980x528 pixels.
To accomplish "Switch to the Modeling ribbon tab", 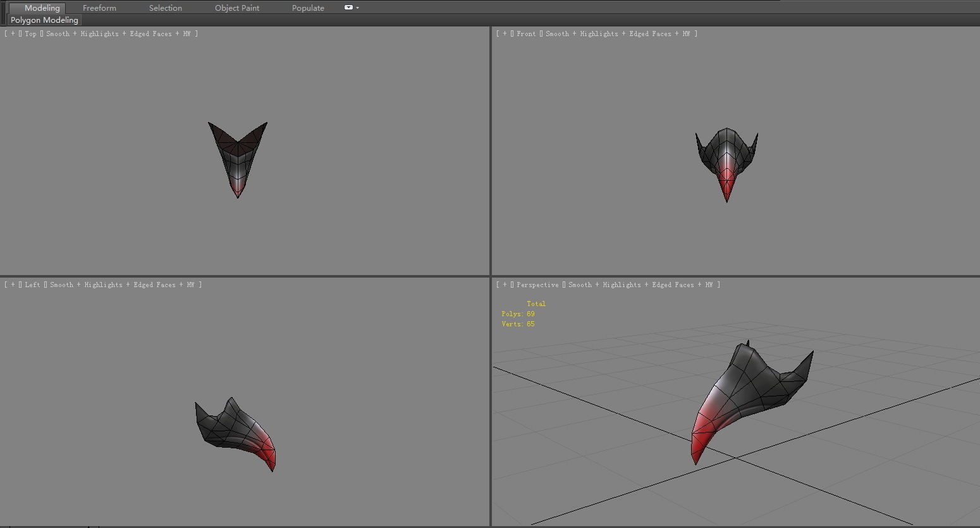I will pyautogui.click(x=40, y=8).
